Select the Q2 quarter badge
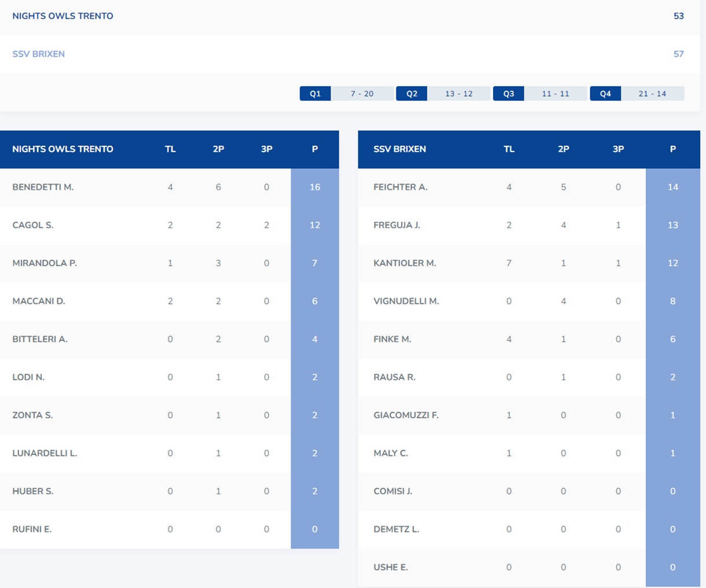This screenshot has height=588, width=706. tap(411, 94)
